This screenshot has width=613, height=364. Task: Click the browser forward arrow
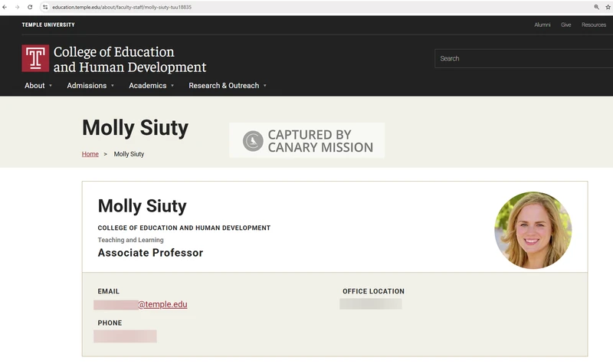(x=17, y=7)
